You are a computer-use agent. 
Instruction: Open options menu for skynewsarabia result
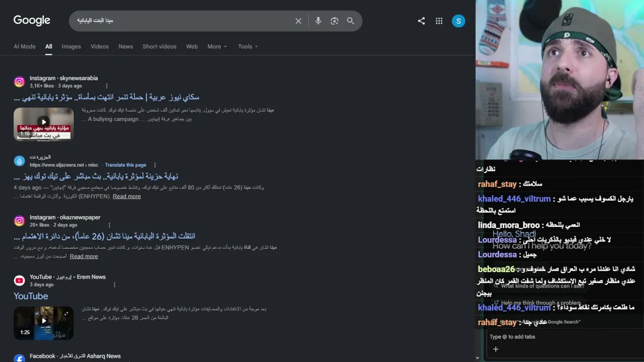pos(107,86)
